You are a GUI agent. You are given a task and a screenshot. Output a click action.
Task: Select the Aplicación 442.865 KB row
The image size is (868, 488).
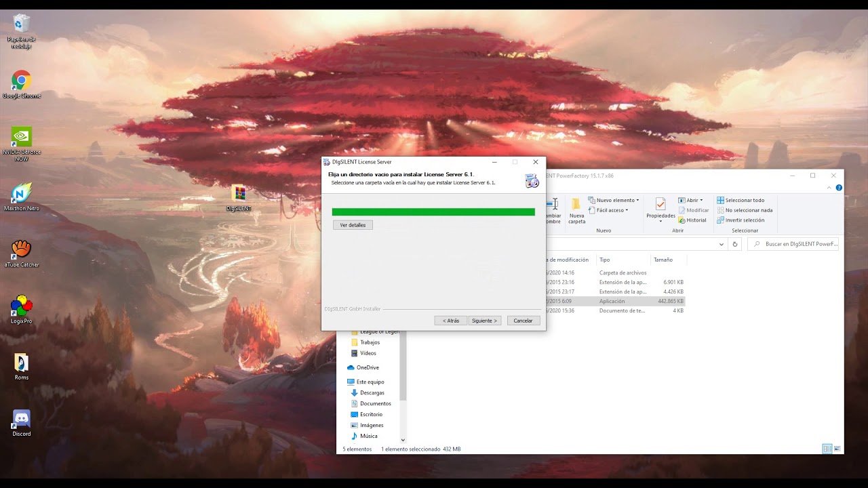click(615, 301)
